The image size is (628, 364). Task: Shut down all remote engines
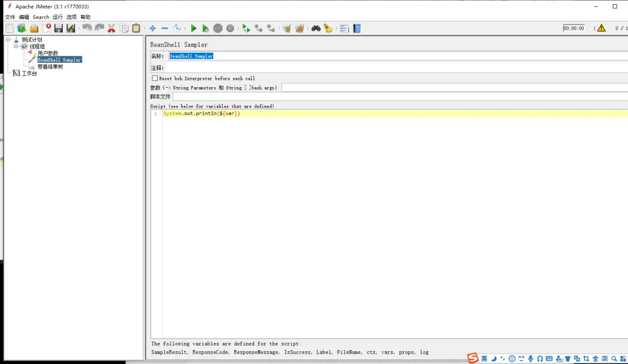point(271,28)
